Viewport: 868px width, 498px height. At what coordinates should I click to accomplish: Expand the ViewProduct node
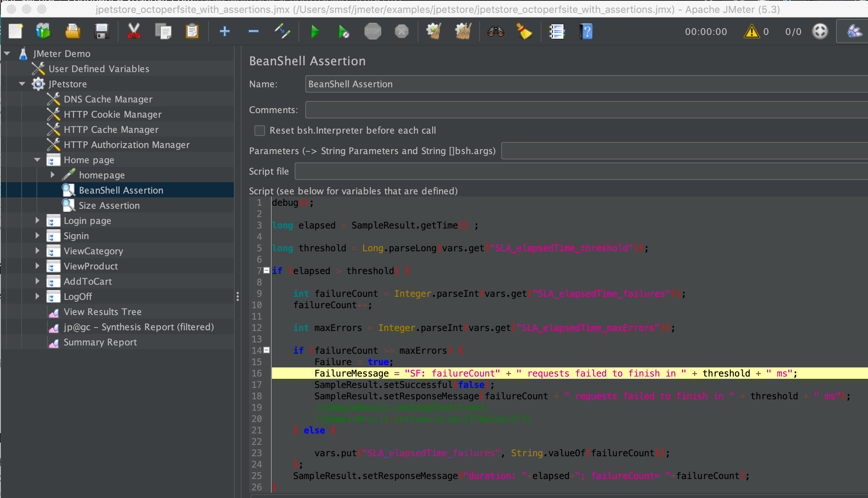(x=38, y=266)
